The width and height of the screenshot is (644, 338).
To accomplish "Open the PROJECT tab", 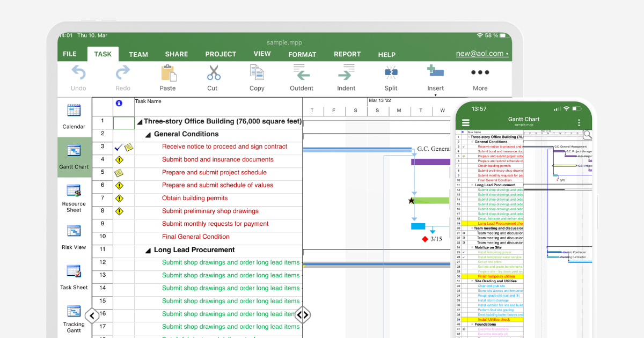I will tap(221, 54).
